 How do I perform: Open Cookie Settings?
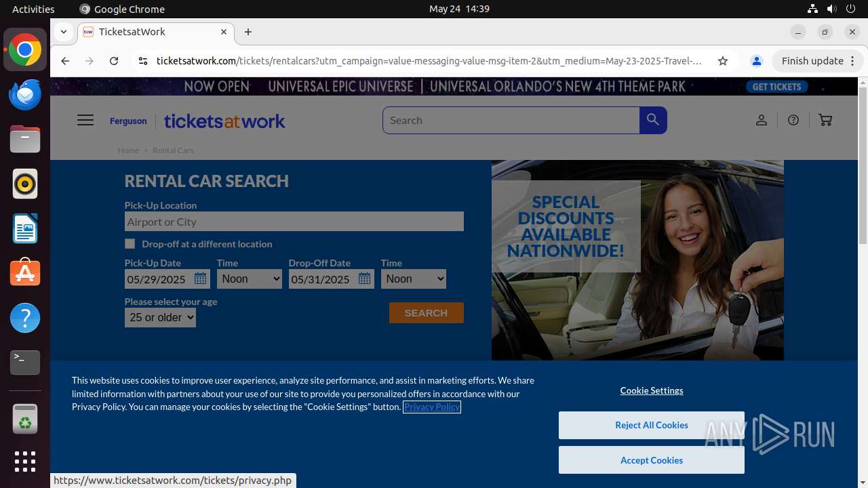coord(652,390)
